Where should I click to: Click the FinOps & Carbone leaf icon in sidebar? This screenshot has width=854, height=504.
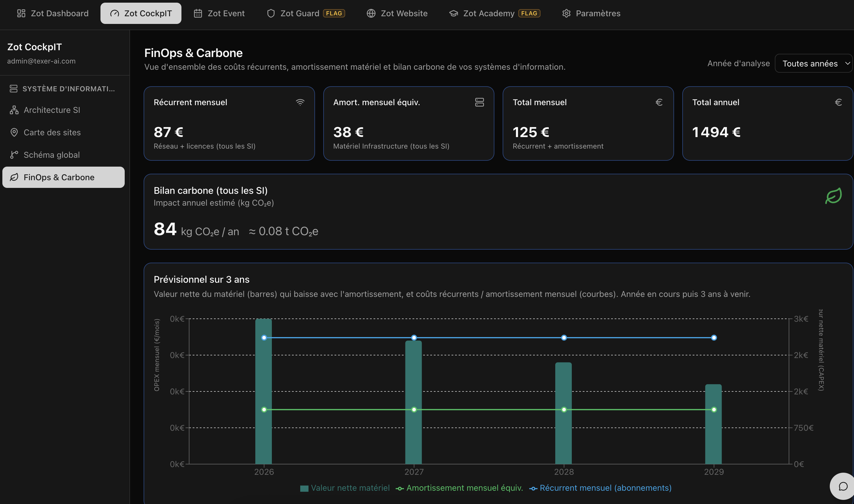tap(14, 177)
